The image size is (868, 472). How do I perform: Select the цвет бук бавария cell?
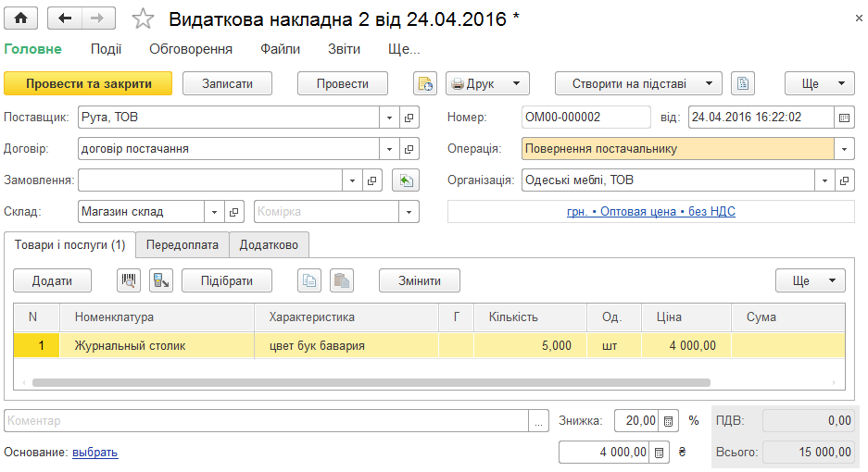[x=346, y=346]
